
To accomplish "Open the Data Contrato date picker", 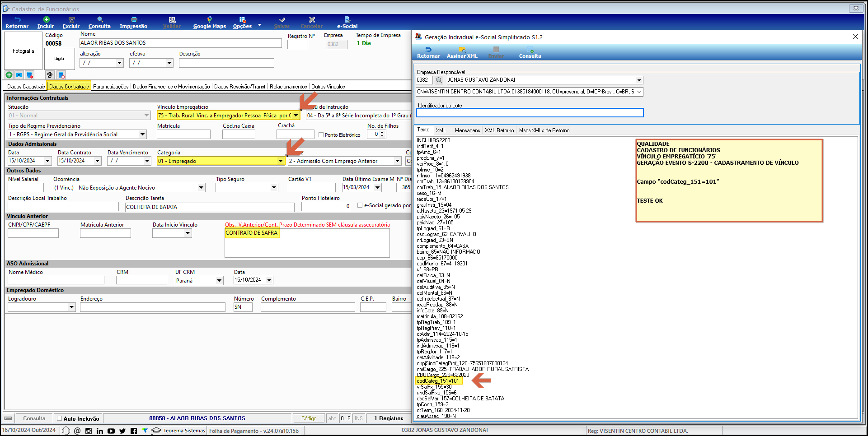I will pos(97,161).
